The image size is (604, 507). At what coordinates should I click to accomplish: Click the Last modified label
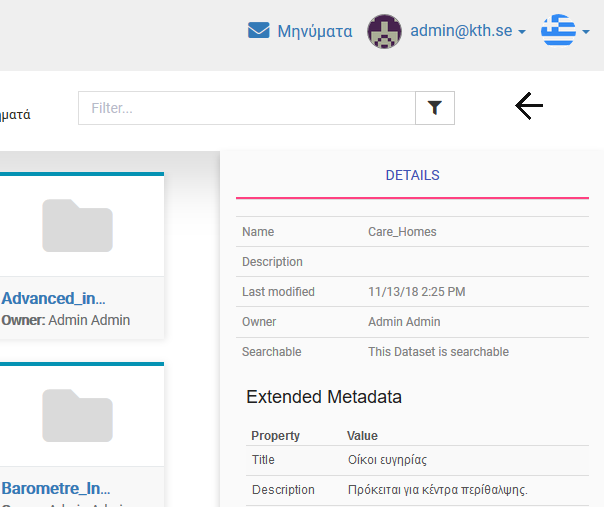(278, 292)
